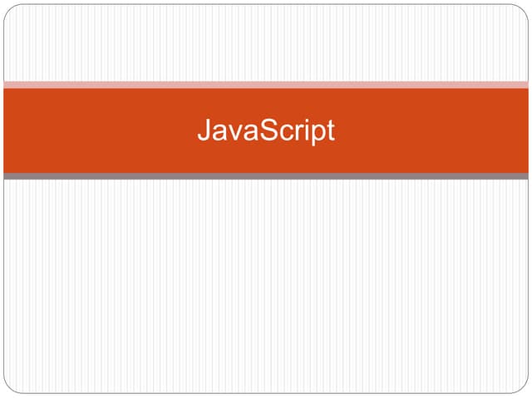Image resolution: width=532 pixels, height=399 pixels.
Task: Click the right end of the orange banner
Action: pos(524,131)
